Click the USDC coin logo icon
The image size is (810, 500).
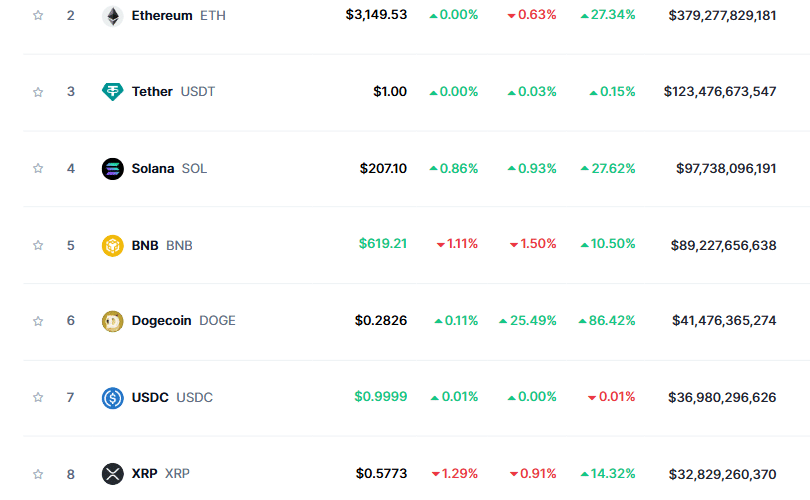pyautogui.click(x=113, y=397)
